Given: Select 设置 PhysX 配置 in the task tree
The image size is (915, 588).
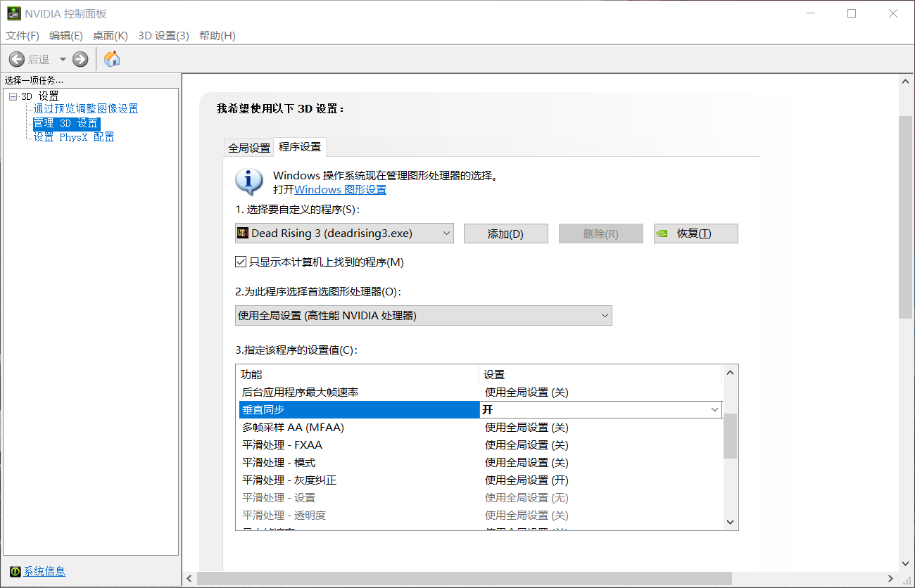Looking at the screenshot, I should (x=74, y=137).
